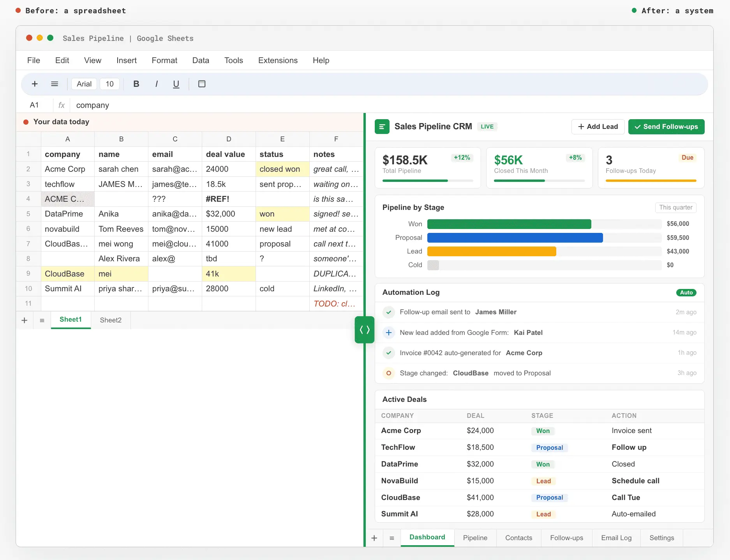Open the File menu
This screenshot has width=730, height=560.
point(34,60)
